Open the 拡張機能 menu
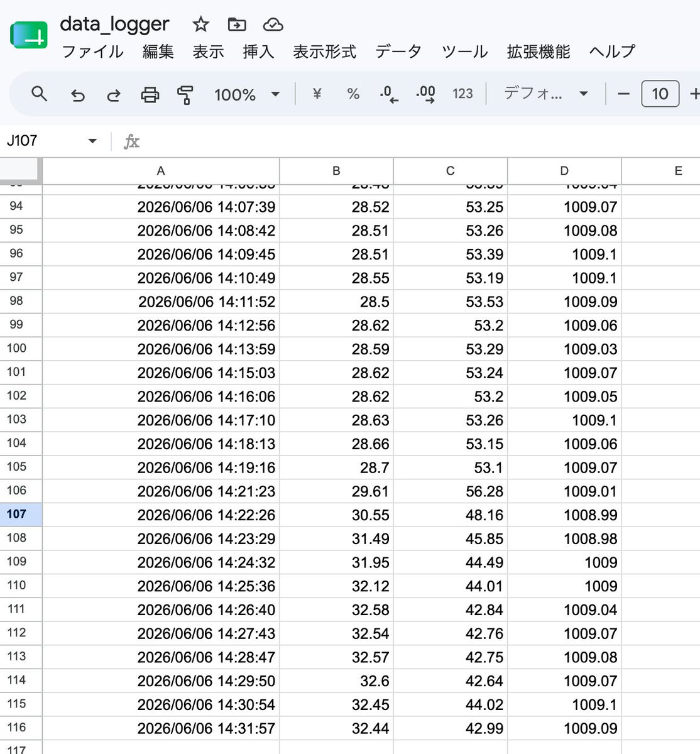Viewport: 700px width, 754px height. click(539, 52)
